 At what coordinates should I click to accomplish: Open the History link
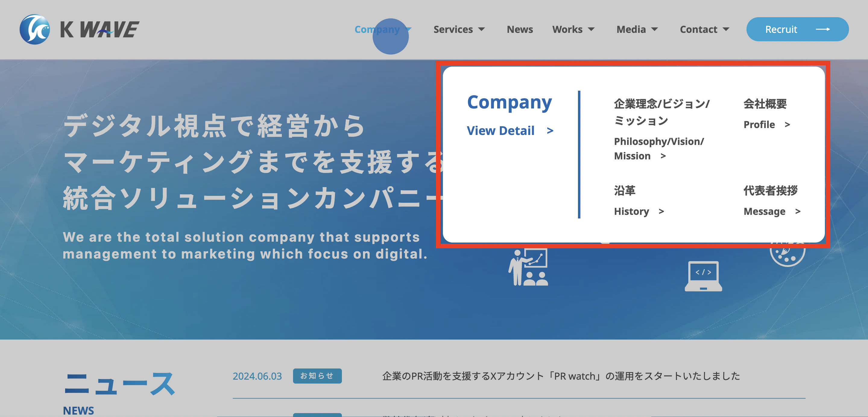click(x=631, y=211)
